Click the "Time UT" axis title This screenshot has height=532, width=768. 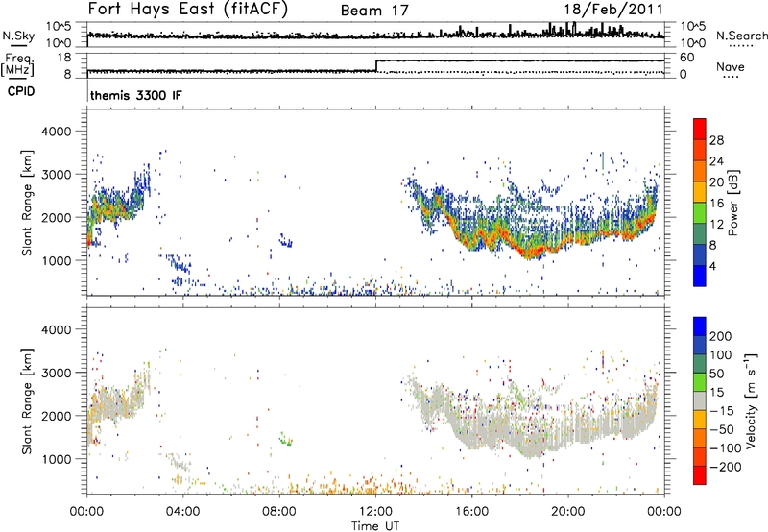375,526
